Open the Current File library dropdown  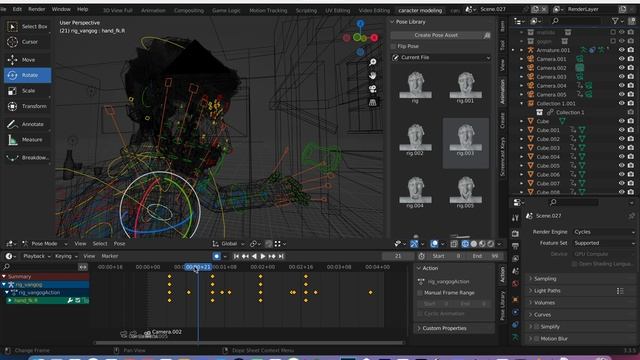point(441,58)
